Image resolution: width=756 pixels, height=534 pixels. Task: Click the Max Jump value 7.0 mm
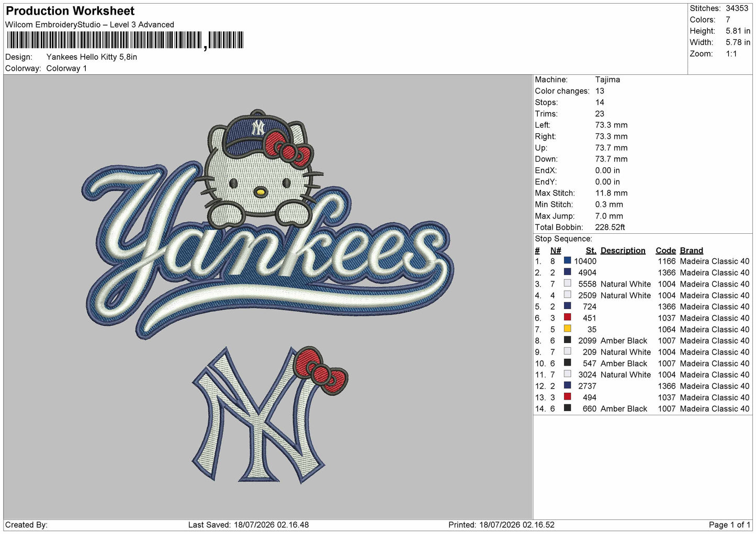pyautogui.click(x=609, y=216)
